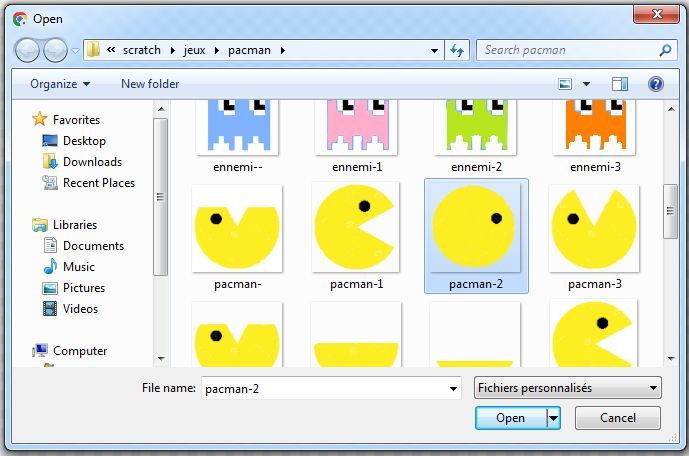Viewport: 689px width, 456px height.
Task: Expand the arrow after scratch breadcrumb
Action: tap(173, 51)
